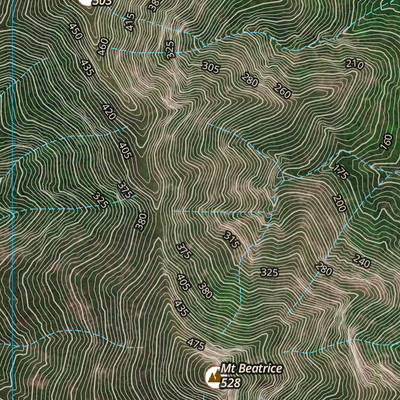Click the 435 label just above 475
This screenshot has width=400, height=400.
[182, 308]
